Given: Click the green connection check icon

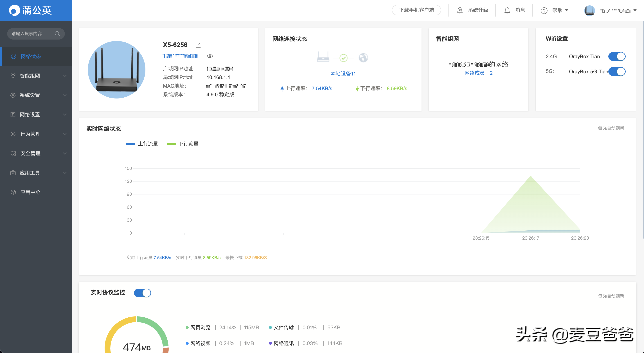Looking at the screenshot, I should (x=343, y=58).
